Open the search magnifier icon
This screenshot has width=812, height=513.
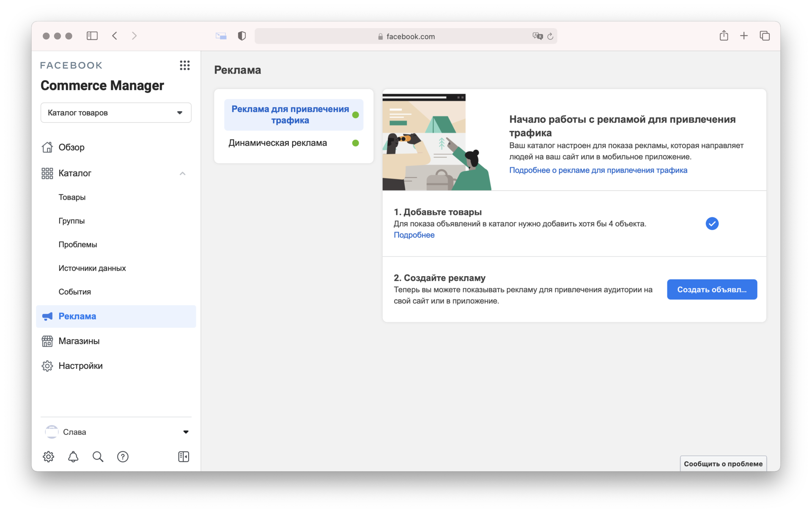pyautogui.click(x=98, y=457)
